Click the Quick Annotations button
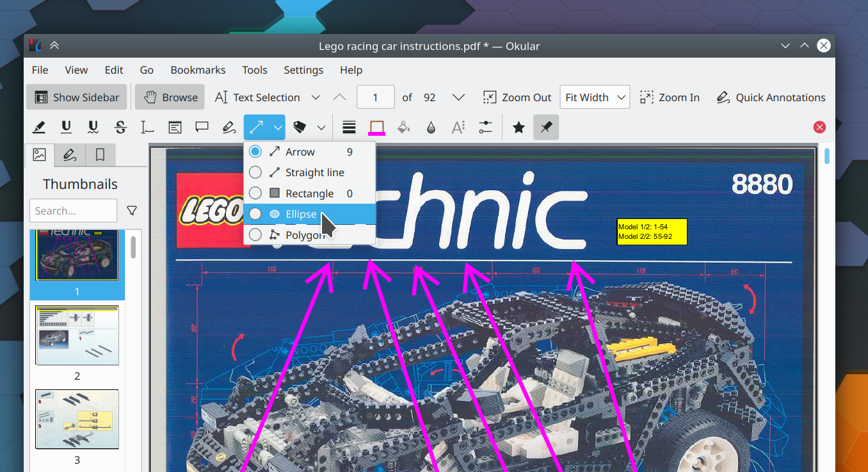The image size is (868, 472). click(x=771, y=97)
